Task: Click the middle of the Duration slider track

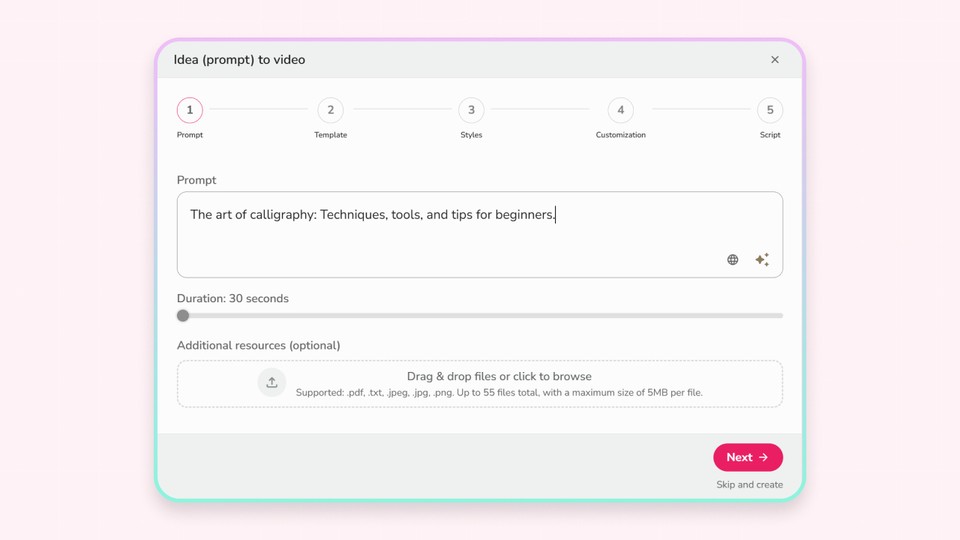Action: [480, 316]
